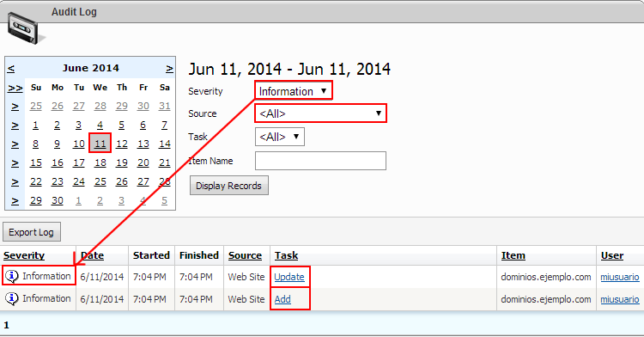This screenshot has height=337, width=644.
Task: Select June 27 in the calendar
Action: pos(143,181)
